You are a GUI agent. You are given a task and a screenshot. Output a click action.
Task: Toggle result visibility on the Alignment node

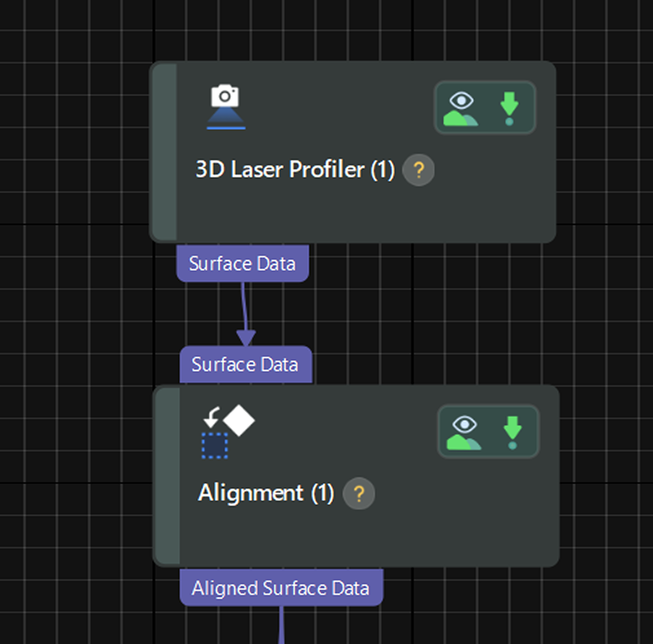[x=465, y=431]
